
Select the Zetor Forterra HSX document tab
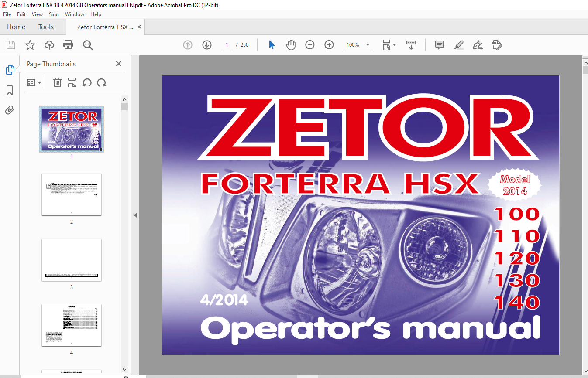105,27
